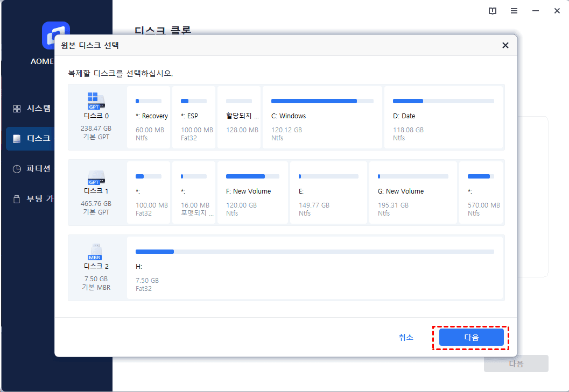Open the hamburger menu icon
This screenshot has height=392, width=569.
pos(514,11)
